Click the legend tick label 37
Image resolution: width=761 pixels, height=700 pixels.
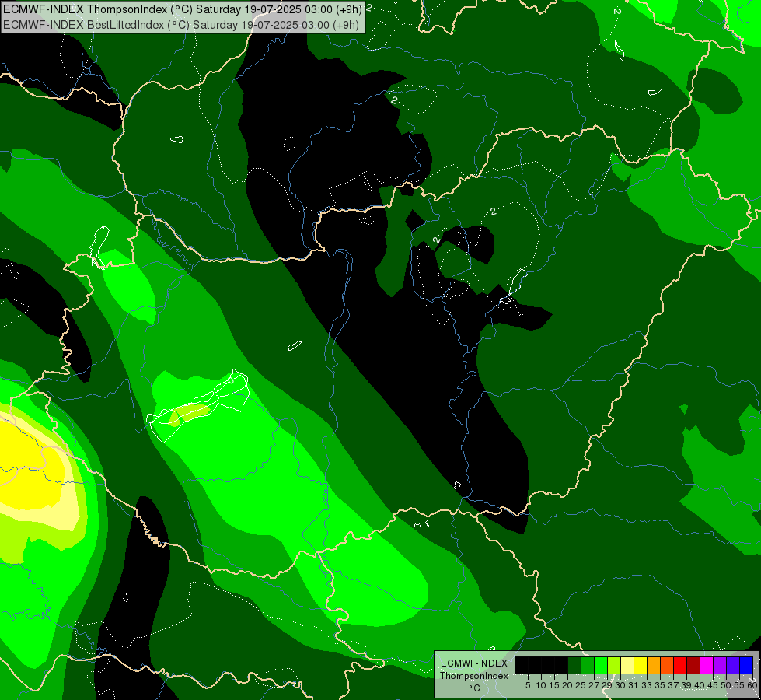(x=673, y=685)
